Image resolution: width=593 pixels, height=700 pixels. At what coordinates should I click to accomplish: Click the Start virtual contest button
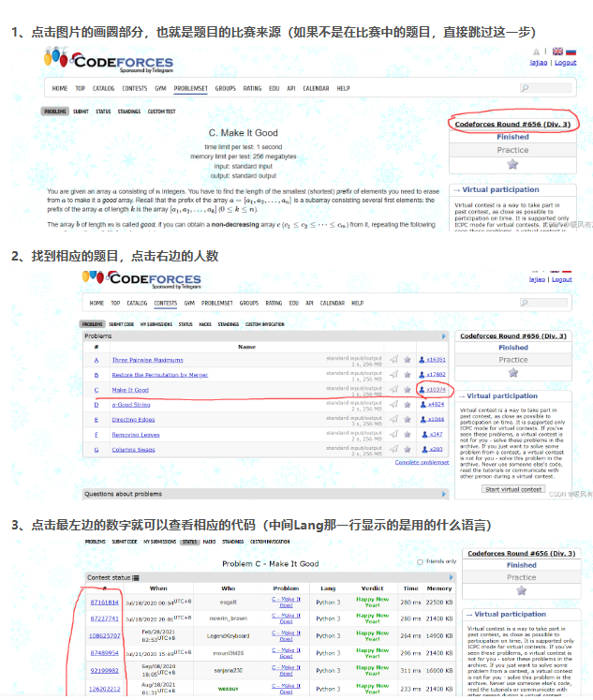pos(513,489)
